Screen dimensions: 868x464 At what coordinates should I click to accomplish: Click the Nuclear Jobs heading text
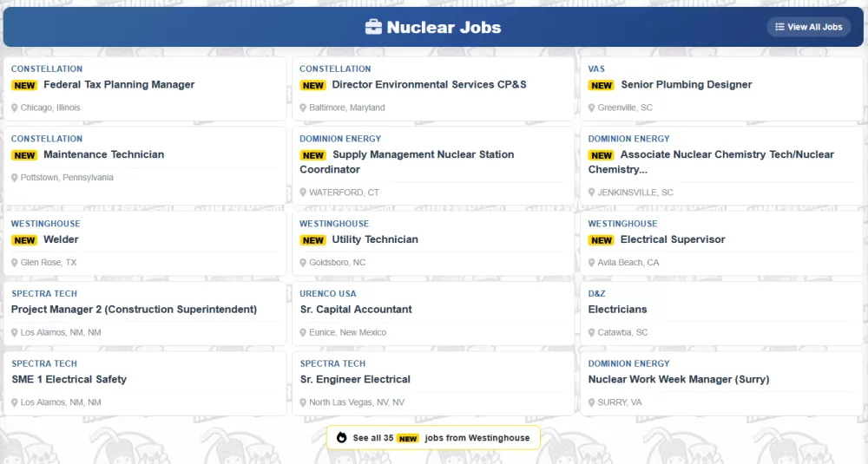pyautogui.click(x=444, y=27)
